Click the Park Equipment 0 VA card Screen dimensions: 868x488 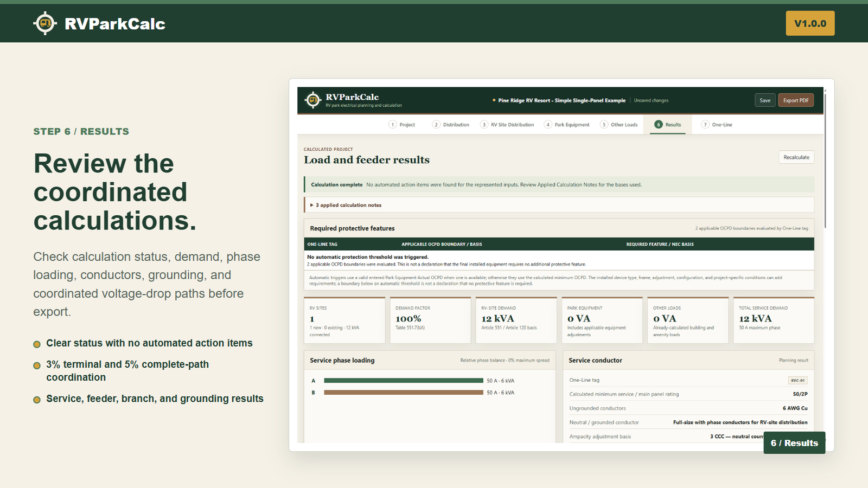click(x=602, y=320)
